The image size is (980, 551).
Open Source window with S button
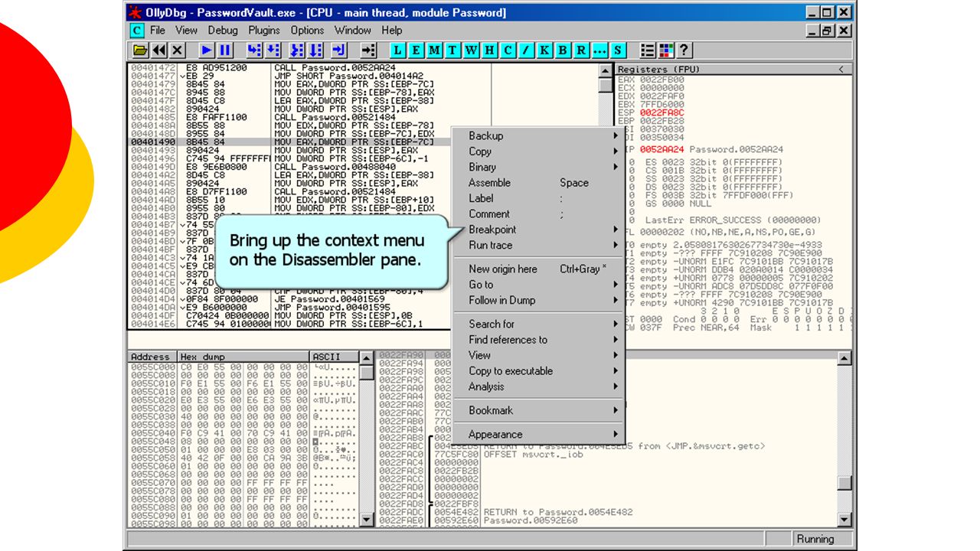tap(619, 51)
